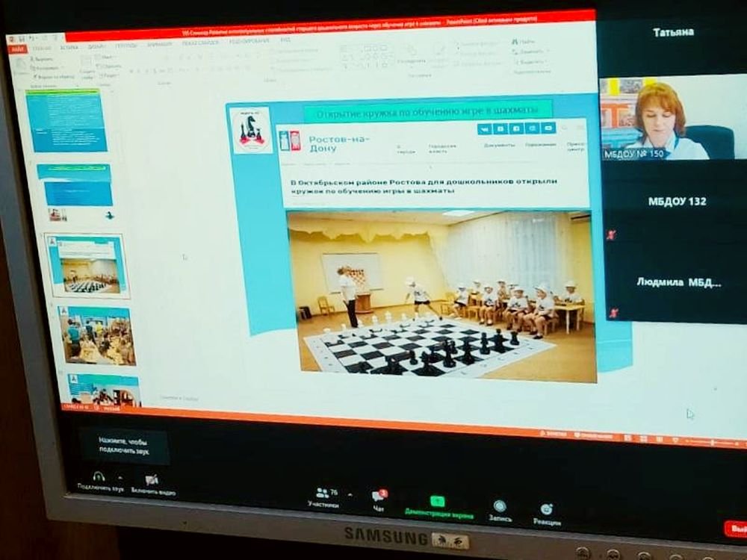Click the muted mic icon of МБДОУ 132
The height and width of the screenshot is (560, 747).
[612, 234]
